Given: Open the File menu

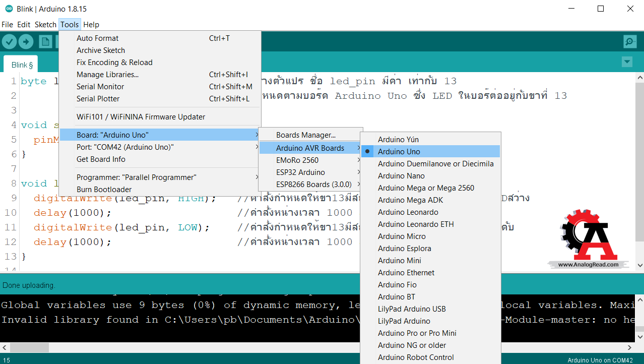Looking at the screenshot, I should pos(7,24).
